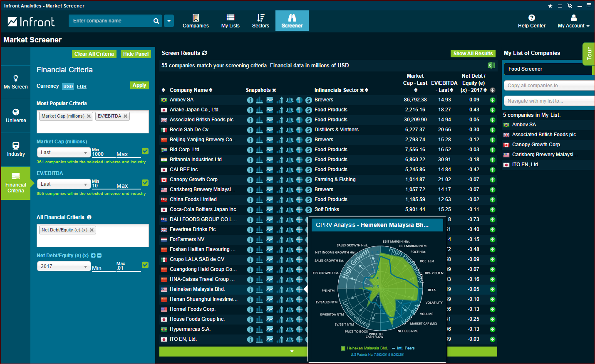Open info snapshot for Heineken Malaysia Bhd.
The width and height of the screenshot is (595, 364).
click(x=250, y=289)
